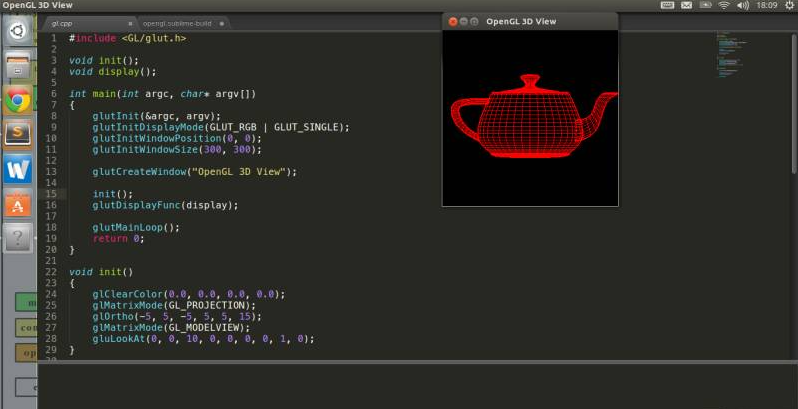The height and width of the screenshot is (409, 798).
Task: Switch to the opengl.sublime-build tab
Action: 182,23
